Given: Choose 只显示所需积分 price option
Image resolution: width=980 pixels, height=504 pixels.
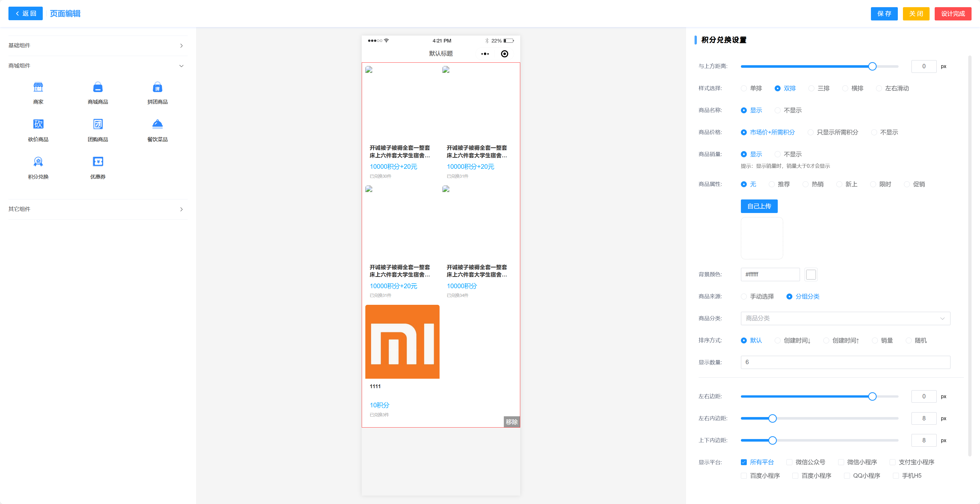Looking at the screenshot, I should [811, 133].
